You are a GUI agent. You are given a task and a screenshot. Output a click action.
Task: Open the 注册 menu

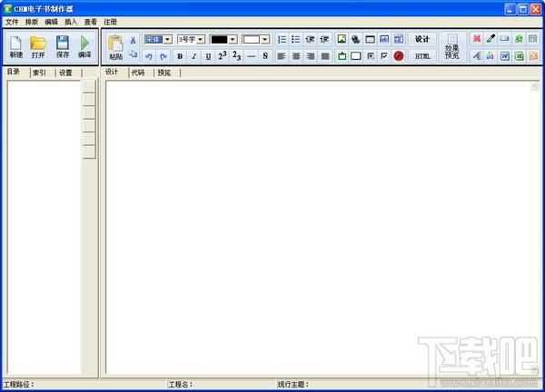(x=110, y=22)
